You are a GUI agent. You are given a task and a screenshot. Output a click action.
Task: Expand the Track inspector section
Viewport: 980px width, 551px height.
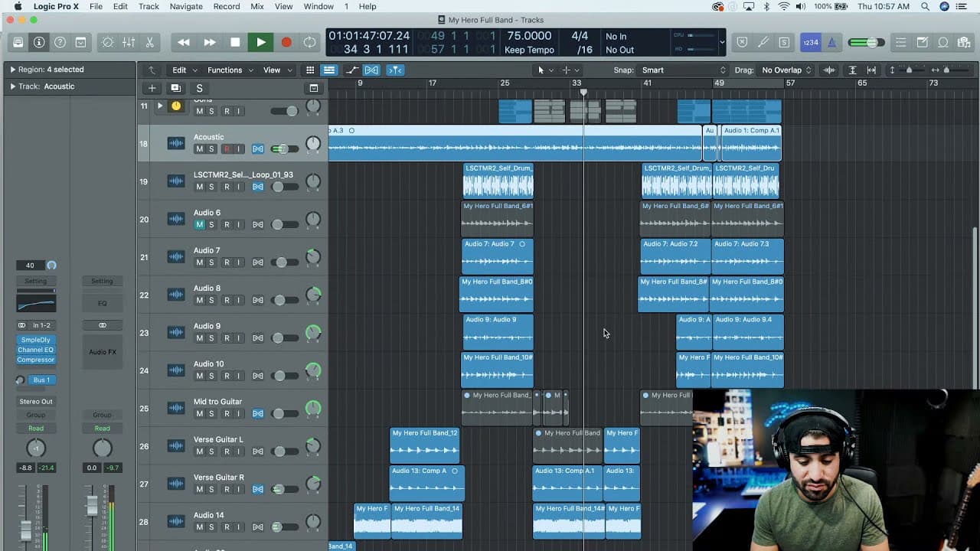[x=12, y=86]
